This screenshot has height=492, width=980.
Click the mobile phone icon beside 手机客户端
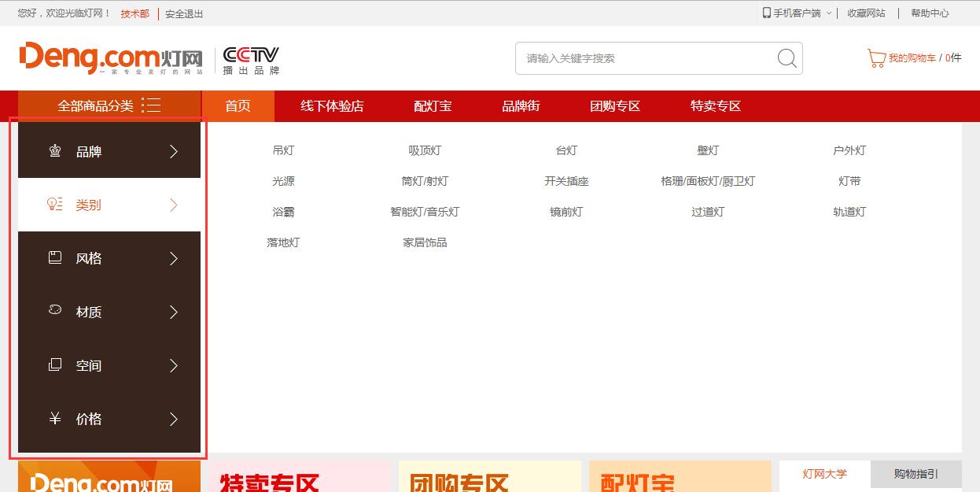767,13
